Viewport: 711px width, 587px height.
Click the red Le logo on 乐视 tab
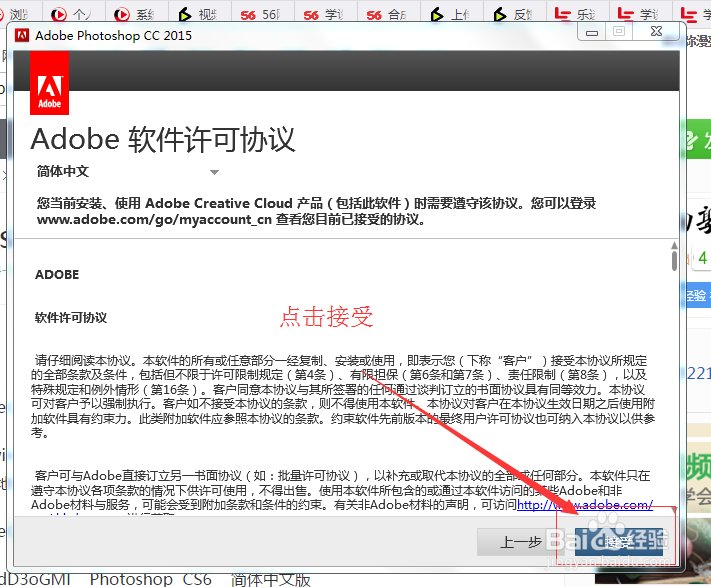[563, 15]
